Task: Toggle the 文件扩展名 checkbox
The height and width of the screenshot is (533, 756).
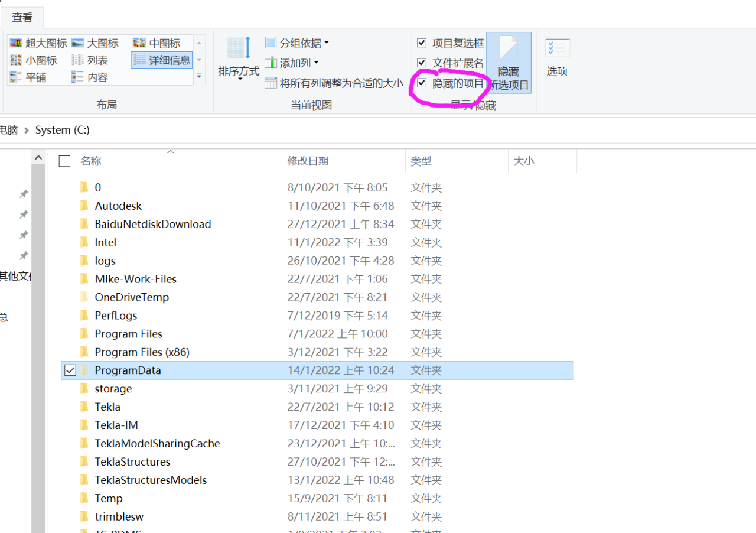Action: (x=422, y=63)
